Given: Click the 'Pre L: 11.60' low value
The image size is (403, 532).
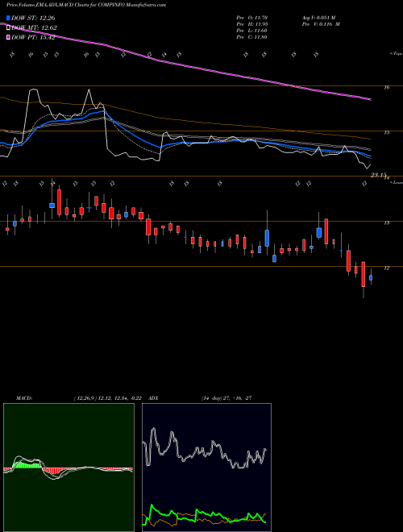Looking at the screenshot, I should [x=252, y=31].
